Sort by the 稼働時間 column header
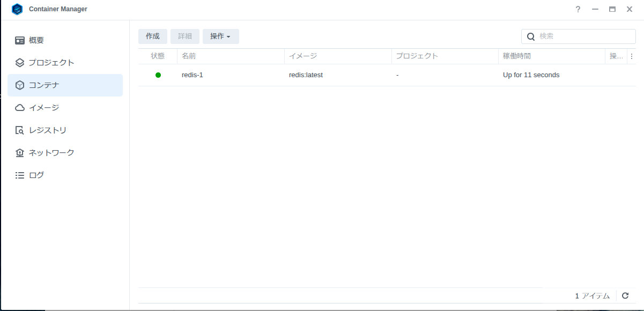Image resolution: width=644 pixels, height=311 pixels. tap(551, 56)
